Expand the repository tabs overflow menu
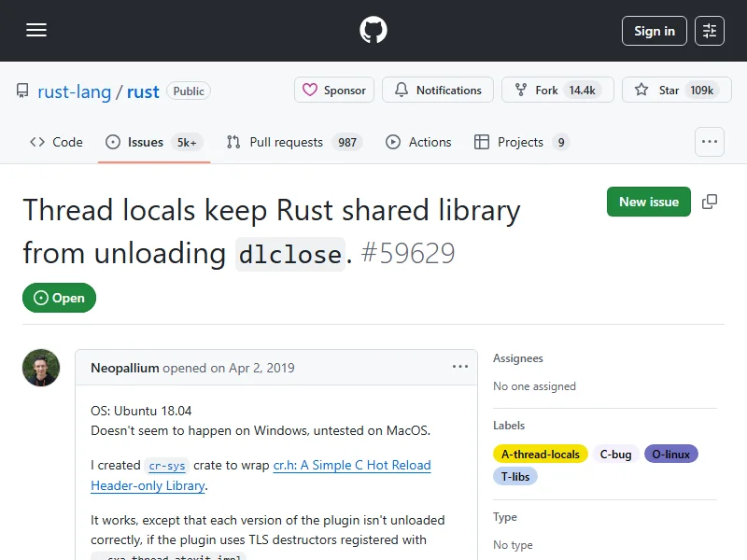 (710, 142)
